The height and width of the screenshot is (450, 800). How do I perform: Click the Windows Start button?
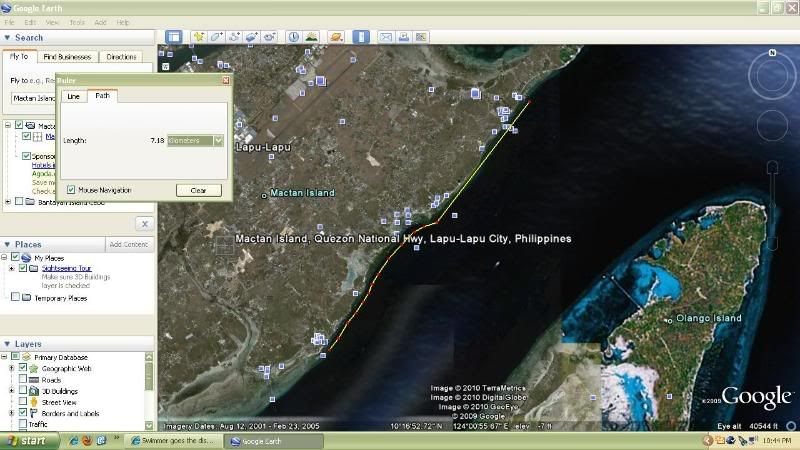point(28,441)
